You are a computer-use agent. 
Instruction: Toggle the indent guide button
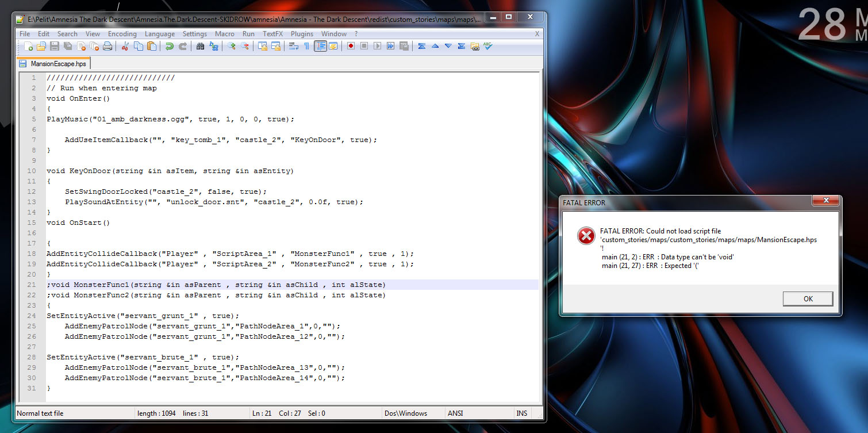pos(320,46)
